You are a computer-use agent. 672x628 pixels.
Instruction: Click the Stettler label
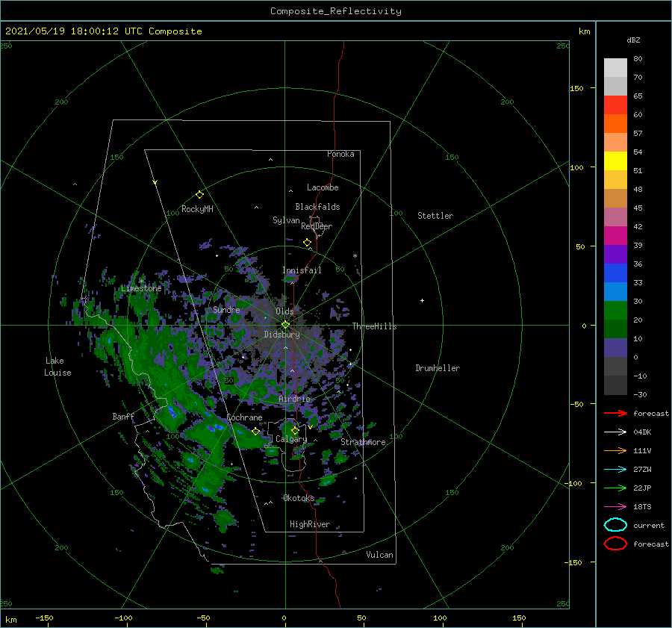click(435, 216)
